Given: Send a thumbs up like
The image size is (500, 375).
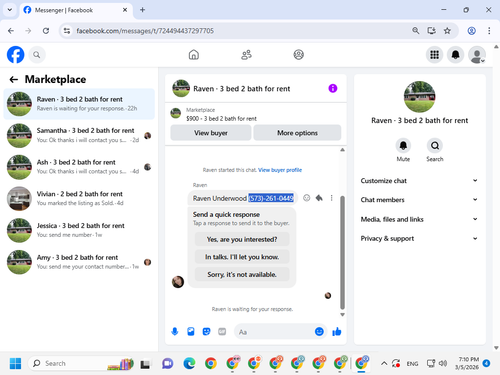Looking at the screenshot, I should click(337, 331).
